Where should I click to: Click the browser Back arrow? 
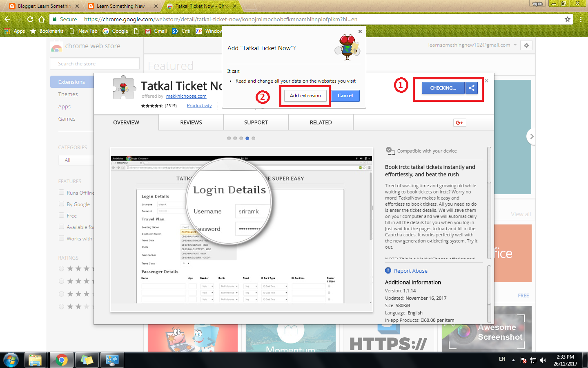pyautogui.click(x=7, y=19)
